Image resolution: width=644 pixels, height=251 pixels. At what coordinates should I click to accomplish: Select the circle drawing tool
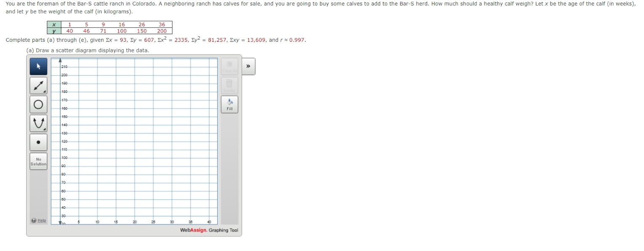[x=38, y=104]
